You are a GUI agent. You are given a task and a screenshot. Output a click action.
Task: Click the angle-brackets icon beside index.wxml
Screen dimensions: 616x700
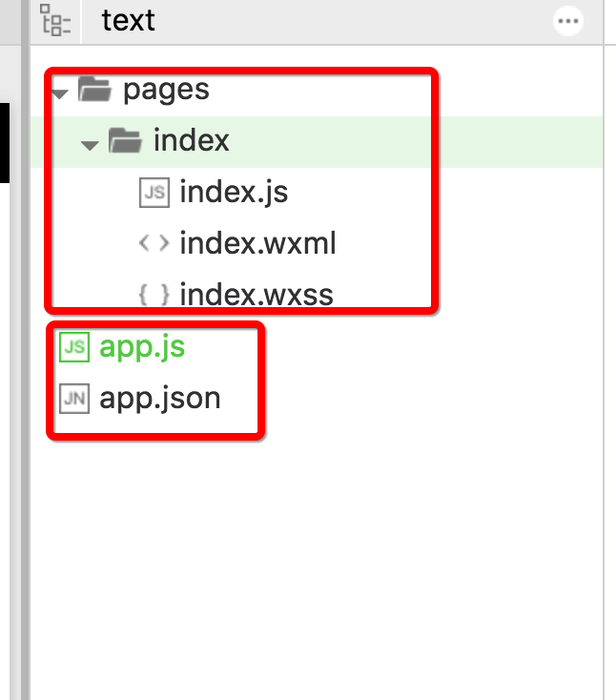154,244
